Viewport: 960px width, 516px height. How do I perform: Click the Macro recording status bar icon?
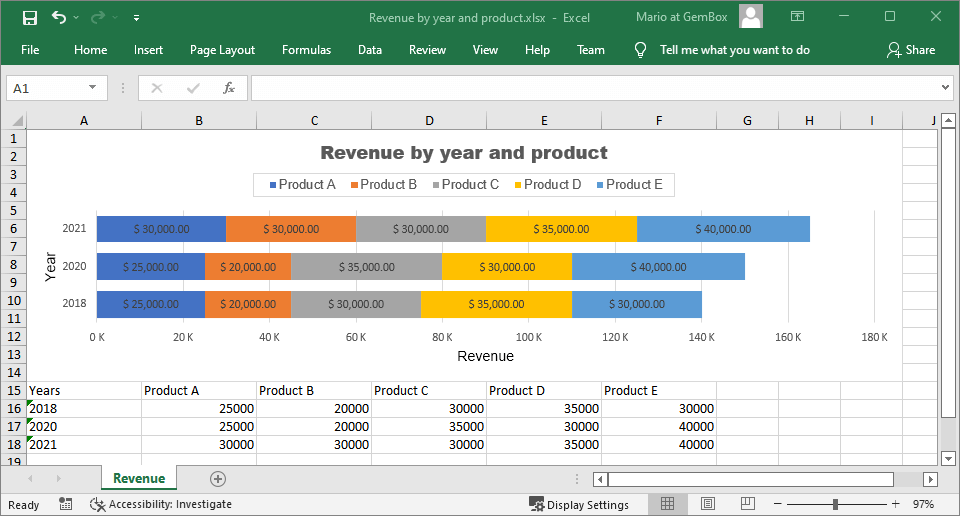66,504
